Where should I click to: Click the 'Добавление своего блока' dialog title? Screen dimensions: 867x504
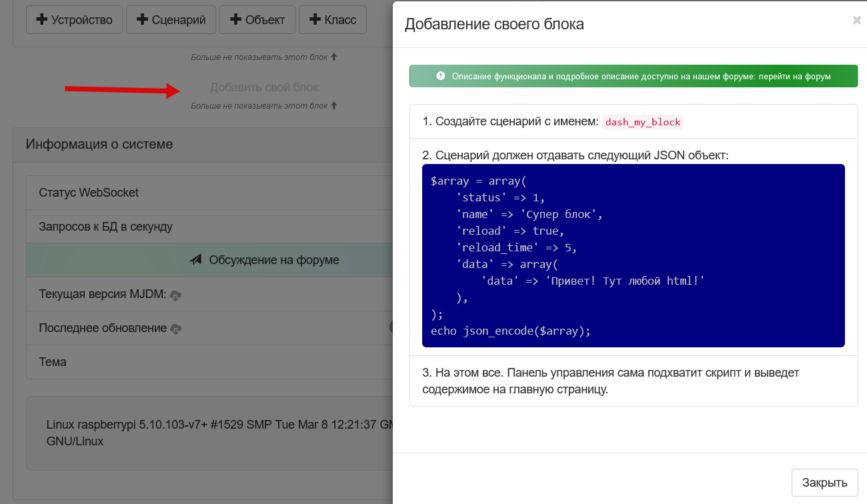(x=494, y=25)
